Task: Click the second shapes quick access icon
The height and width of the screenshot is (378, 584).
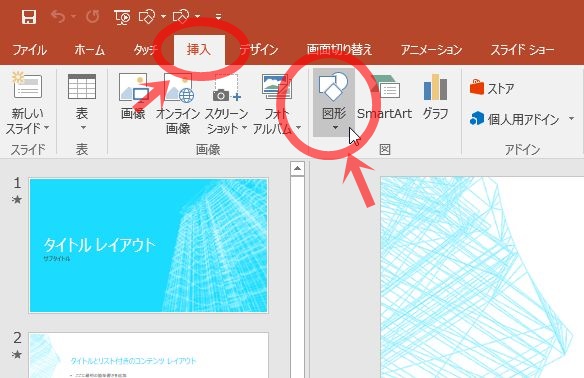Action: click(181, 17)
